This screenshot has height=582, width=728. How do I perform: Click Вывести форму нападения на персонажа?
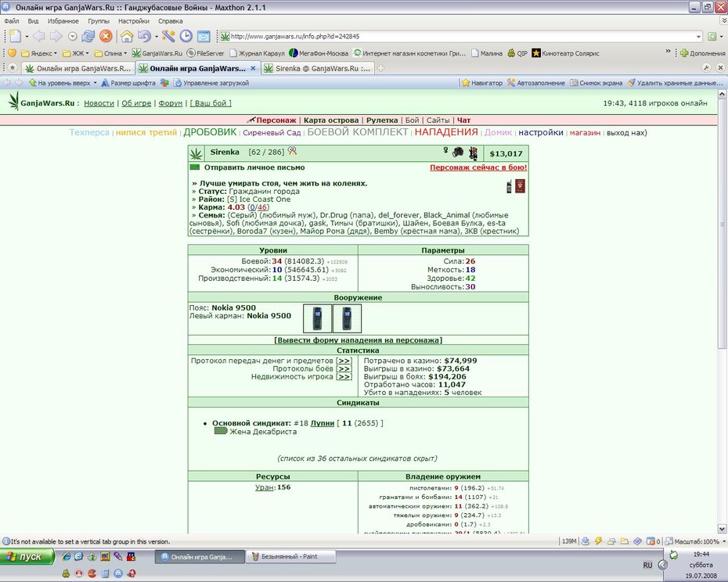pos(358,340)
